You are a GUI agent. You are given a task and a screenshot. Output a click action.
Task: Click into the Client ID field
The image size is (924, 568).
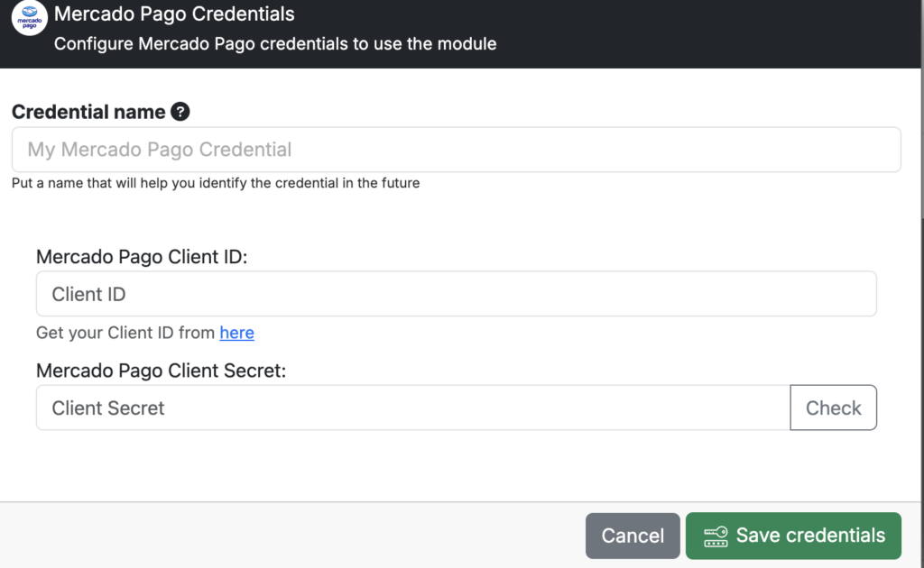click(x=456, y=294)
